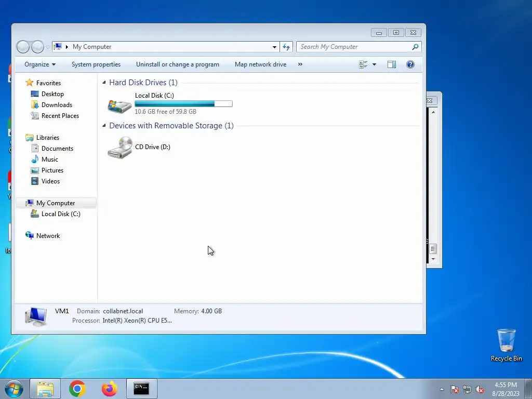Viewport: 532px width, 399px height.
Task: Open the Music library
Action: (49, 159)
